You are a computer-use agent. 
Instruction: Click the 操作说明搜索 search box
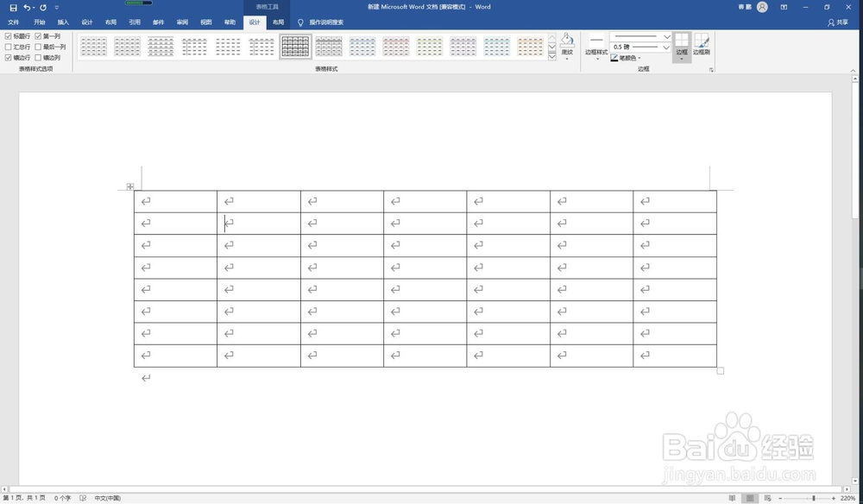tap(326, 22)
